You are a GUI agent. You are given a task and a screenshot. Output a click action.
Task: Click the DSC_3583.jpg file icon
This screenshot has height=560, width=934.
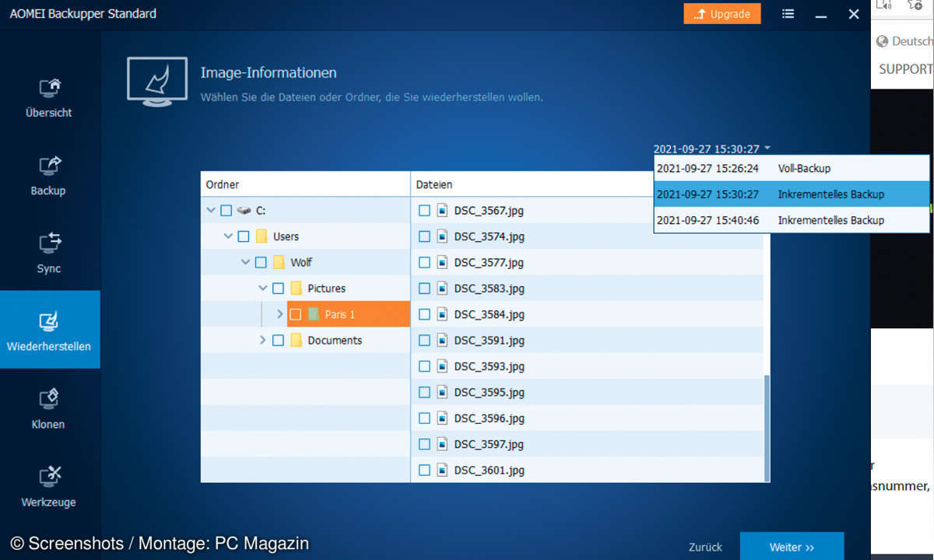[x=442, y=289]
